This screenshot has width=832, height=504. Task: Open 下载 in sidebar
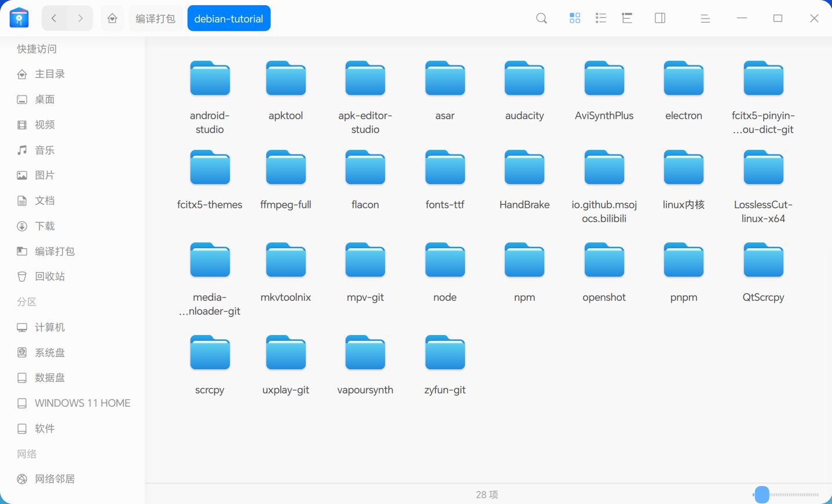[72, 226]
